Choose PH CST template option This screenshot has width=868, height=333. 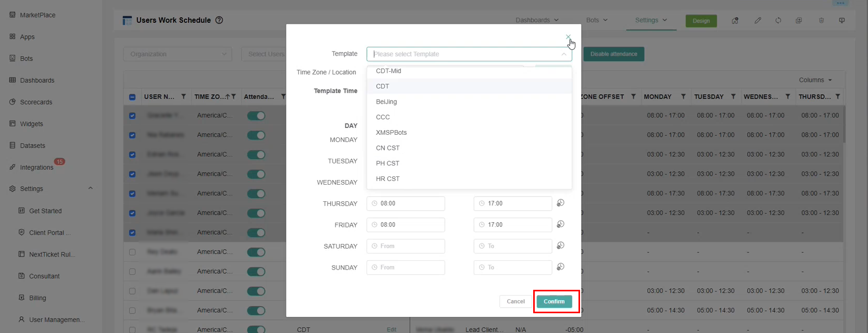469,163
